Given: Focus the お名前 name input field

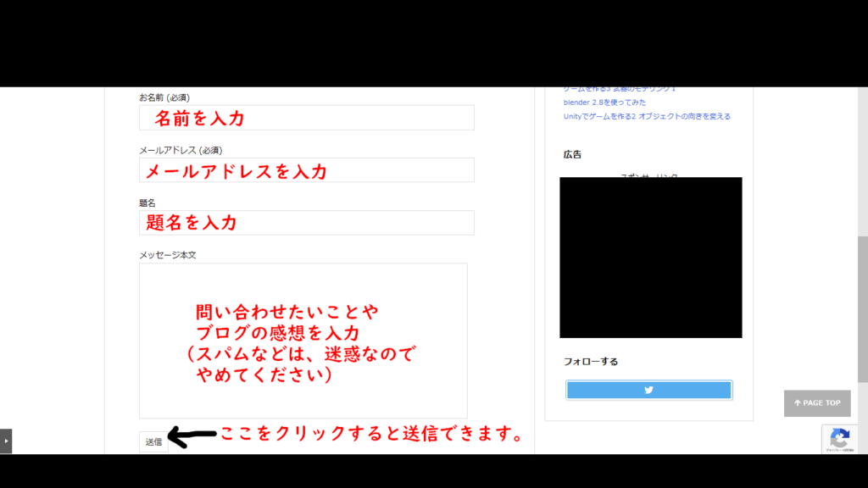Looking at the screenshot, I should (306, 118).
